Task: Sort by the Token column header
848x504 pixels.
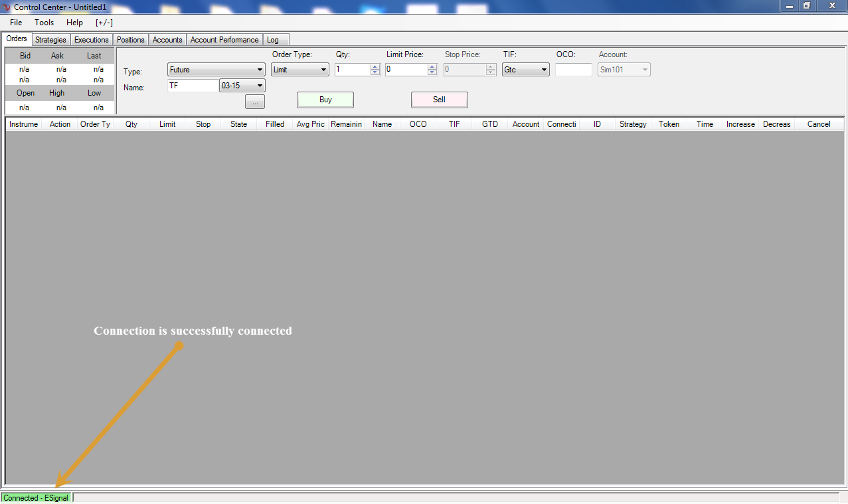Action: (669, 124)
